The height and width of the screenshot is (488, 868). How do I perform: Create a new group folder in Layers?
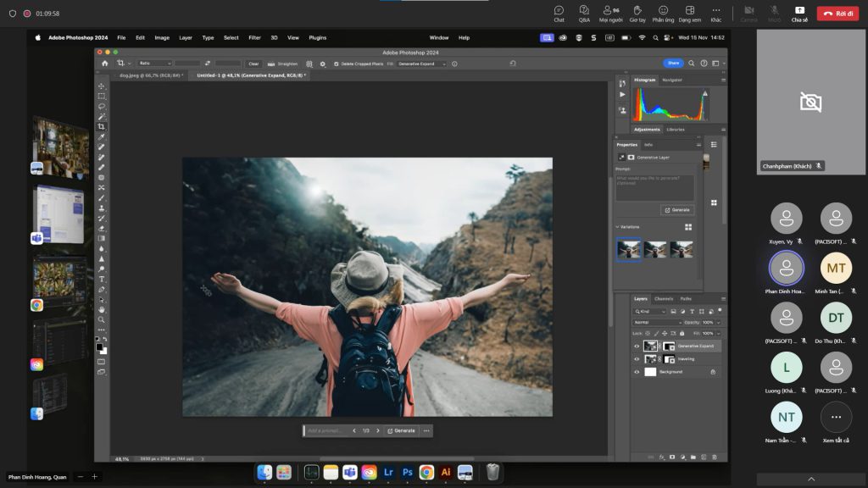click(x=693, y=457)
